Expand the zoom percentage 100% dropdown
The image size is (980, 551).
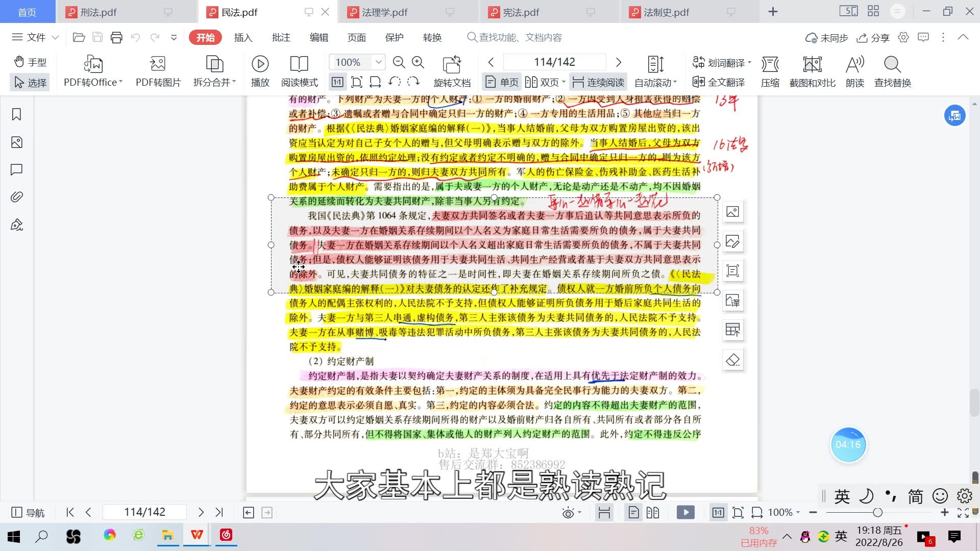click(x=378, y=62)
